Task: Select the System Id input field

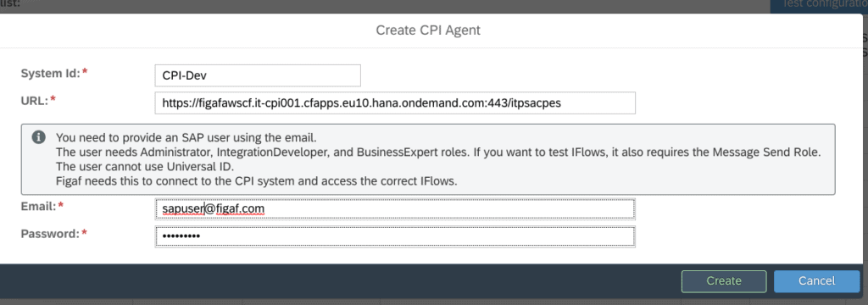Action: point(258,75)
